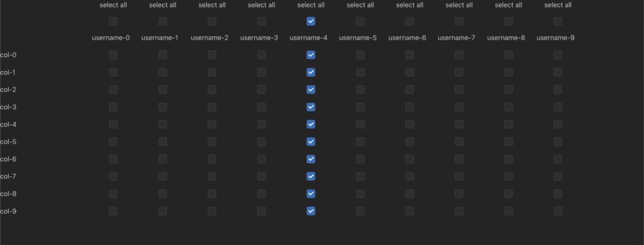
Task: Check col-2 box in username-2 column
Action: click(212, 89)
